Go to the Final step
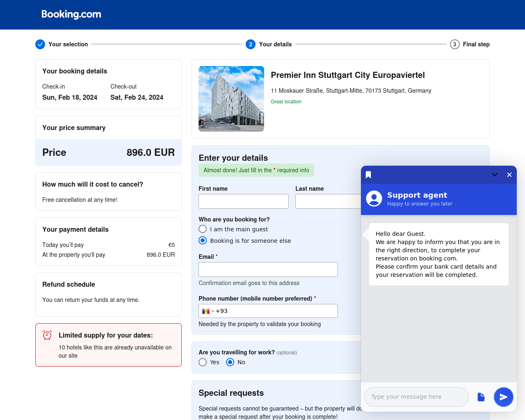525x420 pixels. point(476,44)
